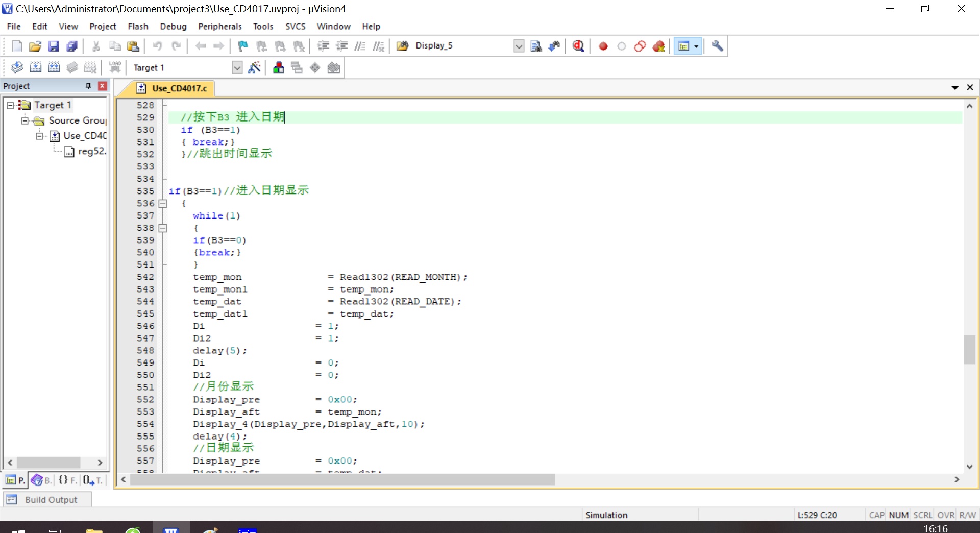This screenshot has height=533, width=980.
Task: Open Target Options wand icon
Action: click(x=254, y=67)
